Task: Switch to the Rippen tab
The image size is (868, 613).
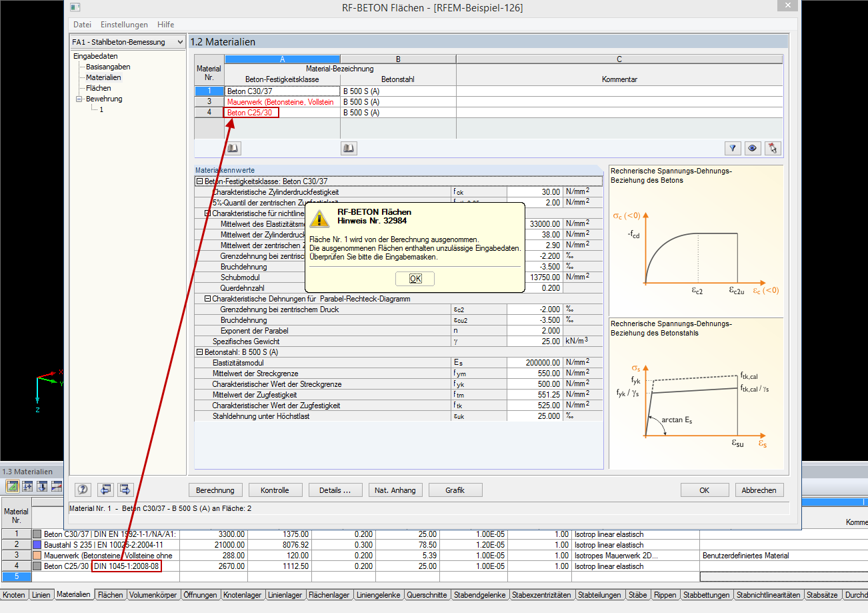Action: (x=665, y=595)
